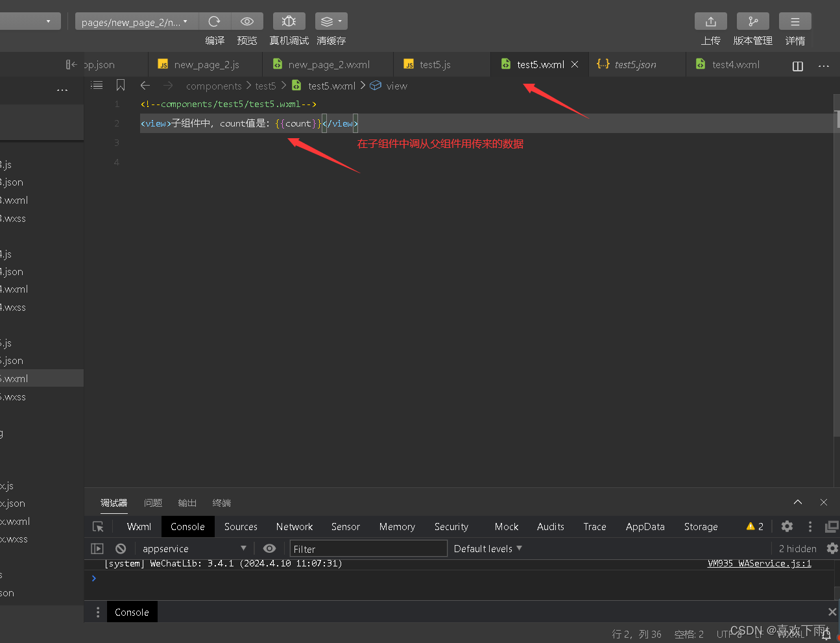
Task: Collapse debugger panel with up chevron
Action: [798, 502]
